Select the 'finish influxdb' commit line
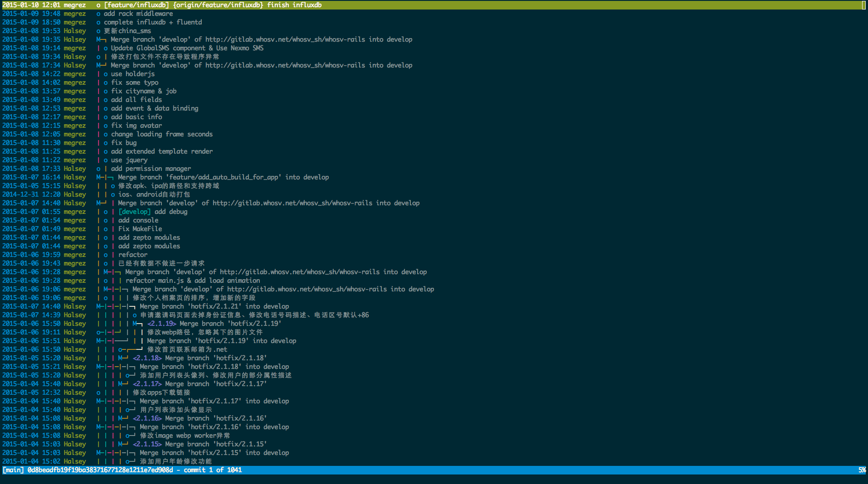 (433, 5)
